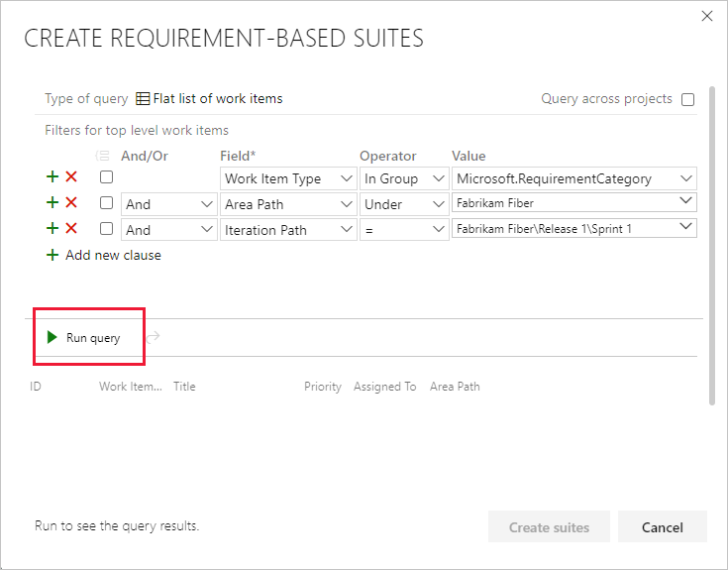Screen dimensions: 728x570
Task: Click the ID column header
Action: pos(36,387)
